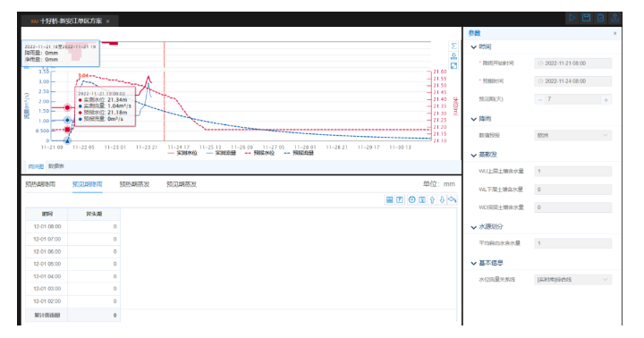This screenshot has width=644, height=338.
Task: Open the 数值预报 dropdown showing 欧洲
Action: (x=573, y=135)
